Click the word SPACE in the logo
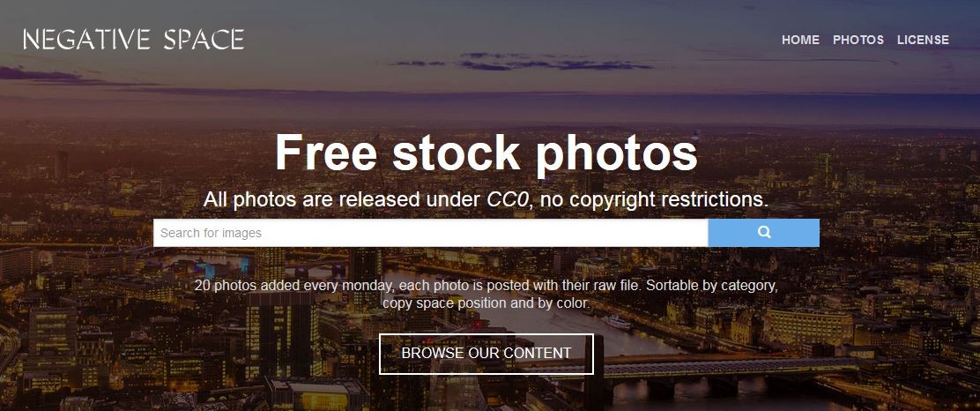Viewport: 980px width, 411px height. (x=204, y=40)
